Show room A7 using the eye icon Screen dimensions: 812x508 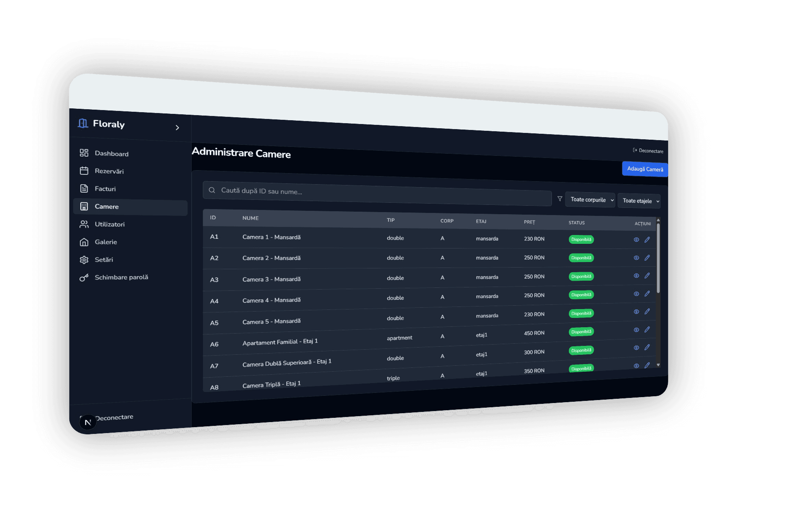coord(636,348)
